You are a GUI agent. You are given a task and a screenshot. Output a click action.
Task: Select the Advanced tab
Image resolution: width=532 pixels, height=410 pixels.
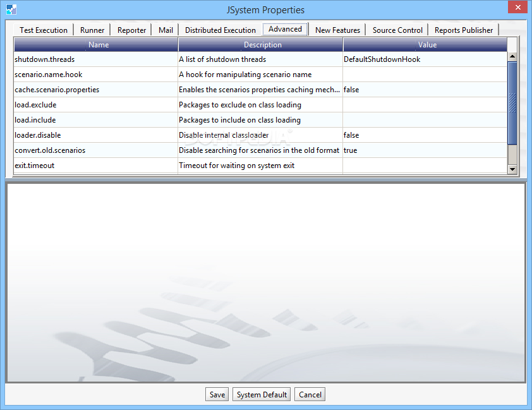(x=285, y=29)
